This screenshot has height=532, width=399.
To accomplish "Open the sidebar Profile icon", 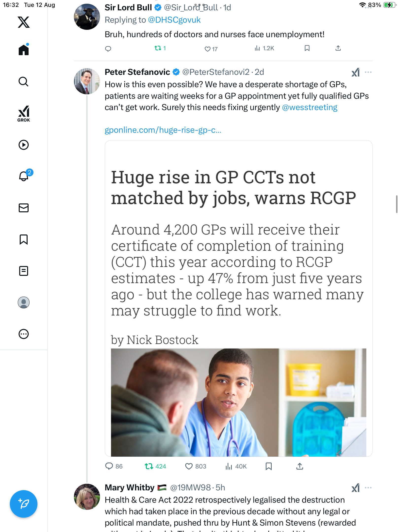I will pyautogui.click(x=24, y=302).
